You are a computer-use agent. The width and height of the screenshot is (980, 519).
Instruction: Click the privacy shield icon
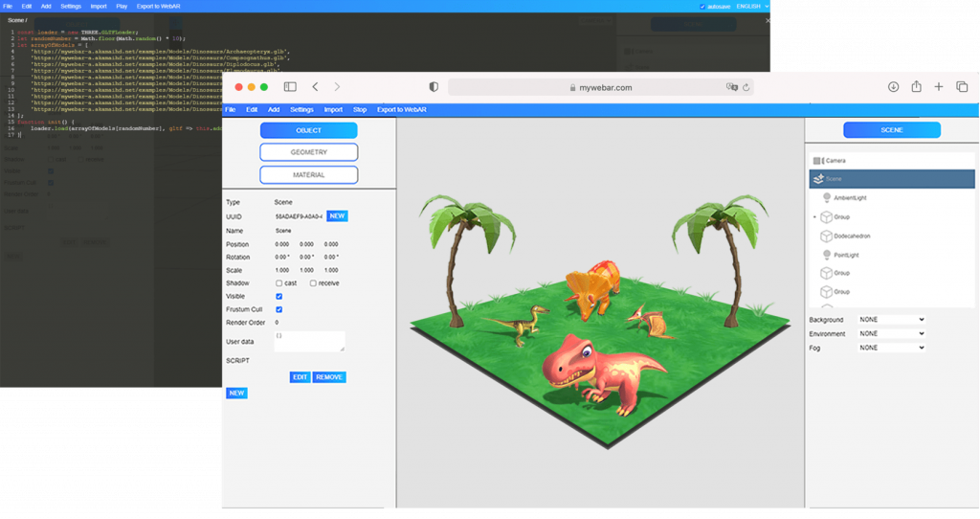(434, 87)
